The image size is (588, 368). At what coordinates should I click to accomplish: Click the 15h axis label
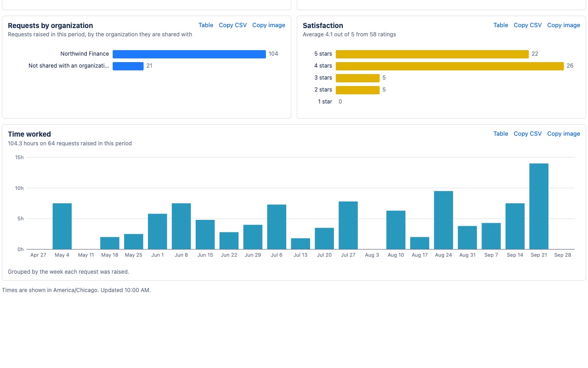point(19,157)
